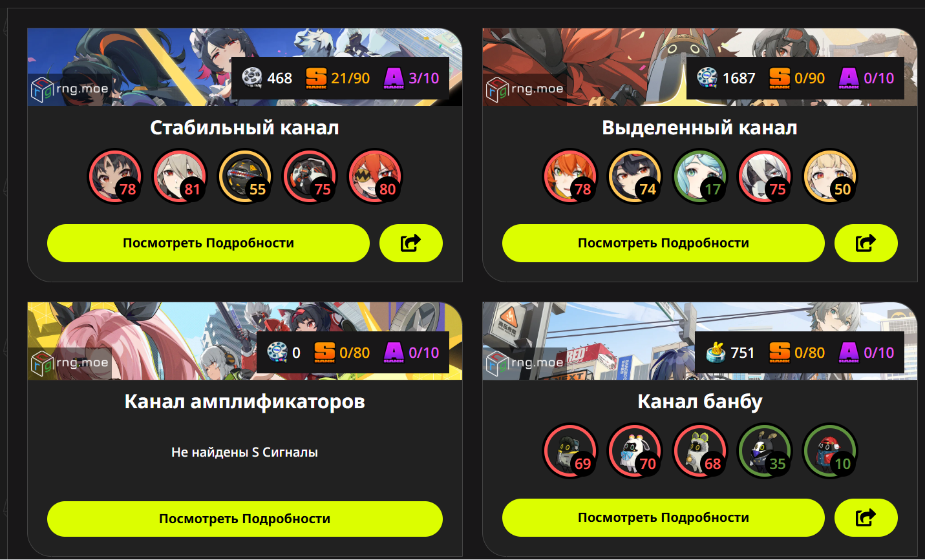Click the share icon in Стабильный канал card
925x560 pixels.
pyautogui.click(x=411, y=243)
